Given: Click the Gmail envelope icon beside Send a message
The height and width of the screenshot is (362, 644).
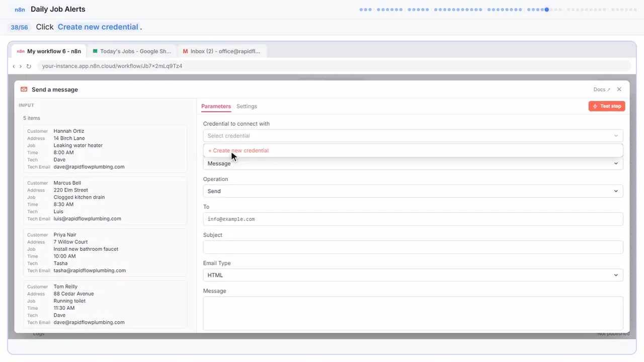Looking at the screenshot, I should pos(24,89).
